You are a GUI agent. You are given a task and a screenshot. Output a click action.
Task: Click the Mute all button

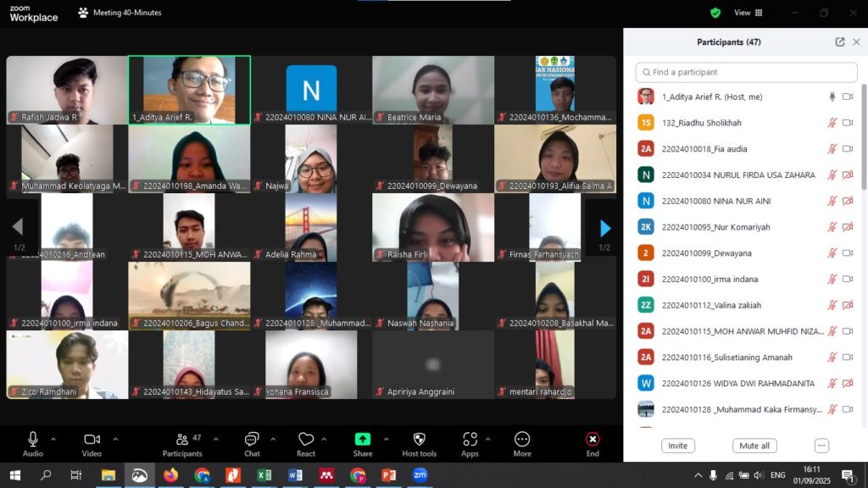pyautogui.click(x=754, y=446)
